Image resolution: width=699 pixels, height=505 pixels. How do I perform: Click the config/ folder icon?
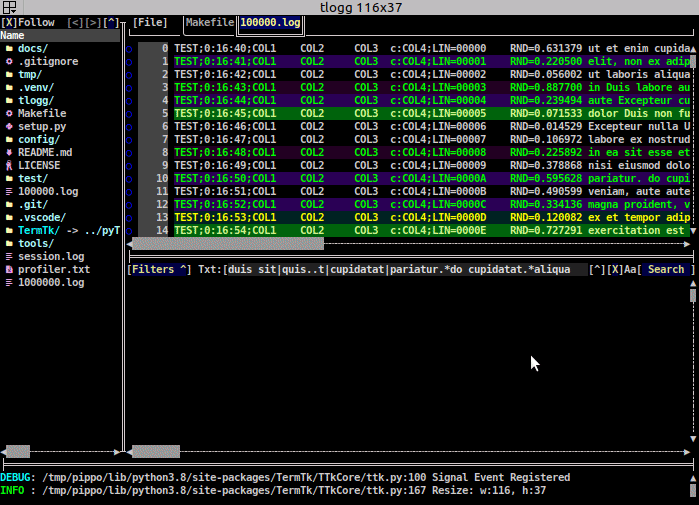(9, 140)
